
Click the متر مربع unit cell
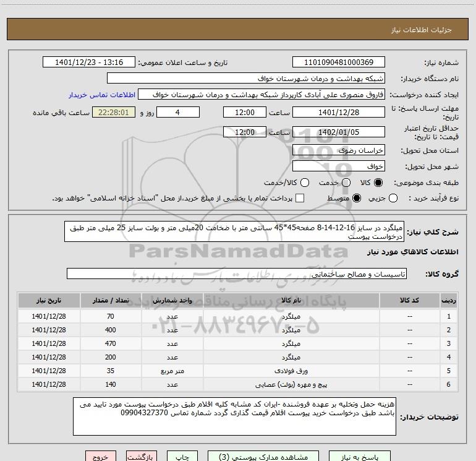pos(172,371)
